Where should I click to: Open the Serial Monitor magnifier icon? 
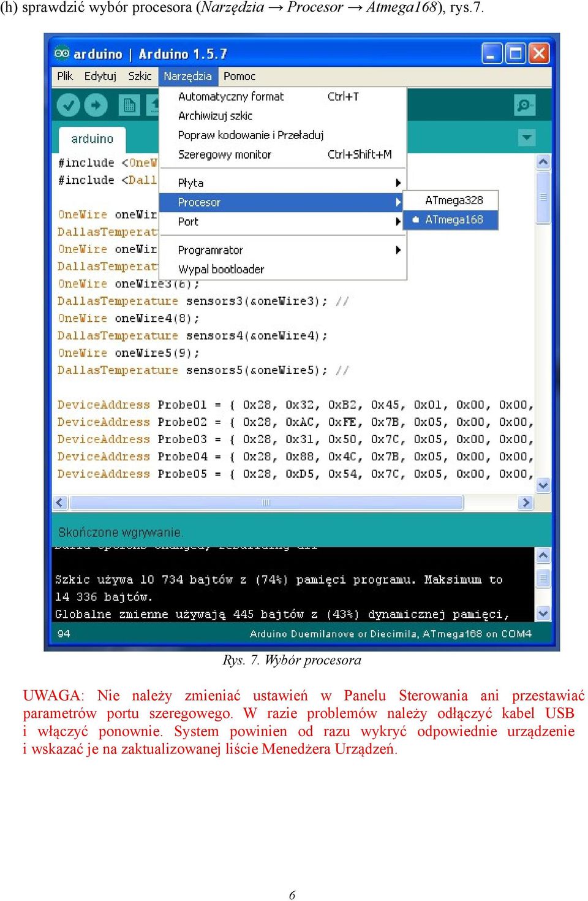coord(525,105)
